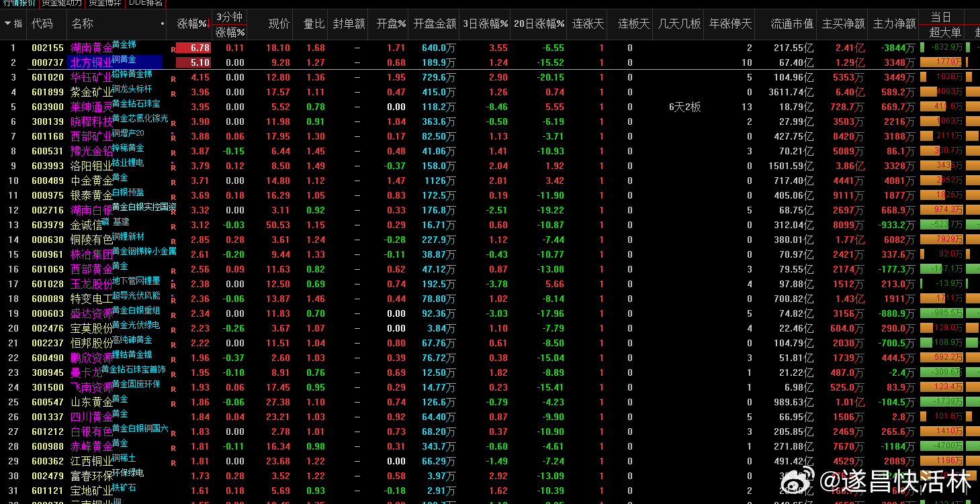Click the green 超大单 bar for 山东黄金
Screen dimensions: 980x504
click(x=942, y=402)
